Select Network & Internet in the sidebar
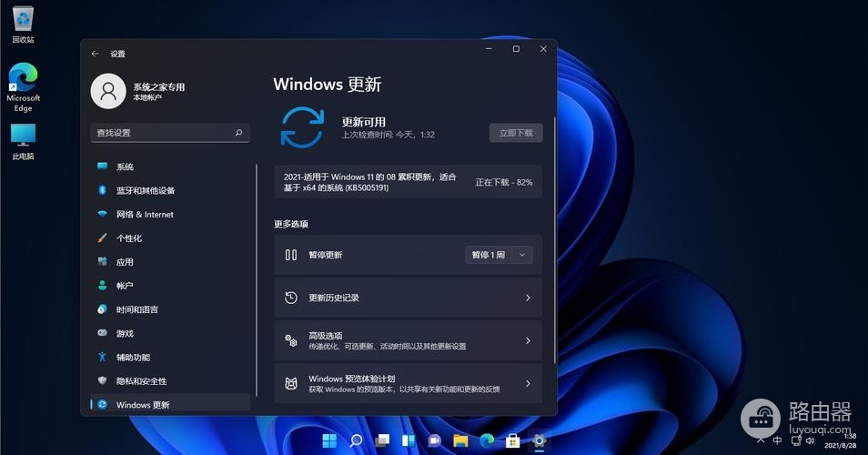The height and width of the screenshot is (455, 868). (x=145, y=215)
